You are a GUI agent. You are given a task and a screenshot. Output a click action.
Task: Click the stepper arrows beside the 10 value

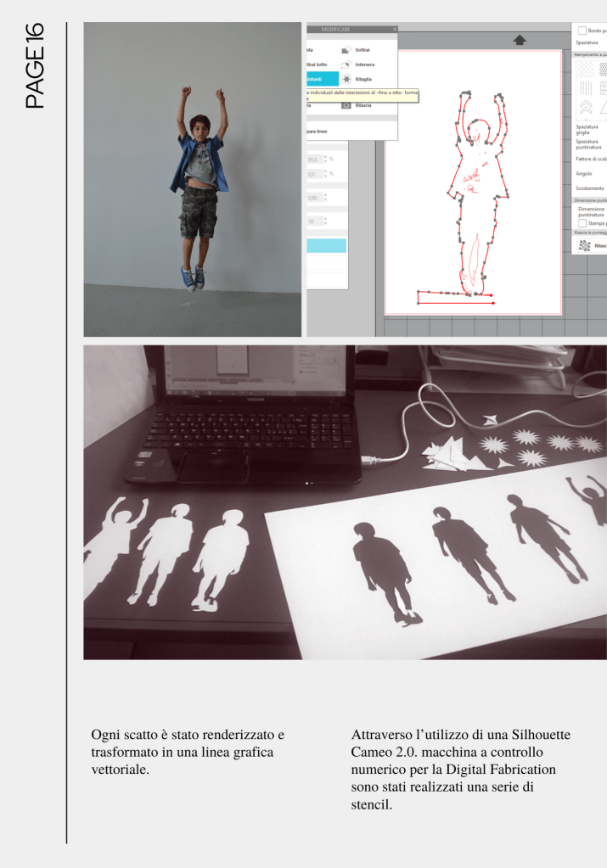324,221
